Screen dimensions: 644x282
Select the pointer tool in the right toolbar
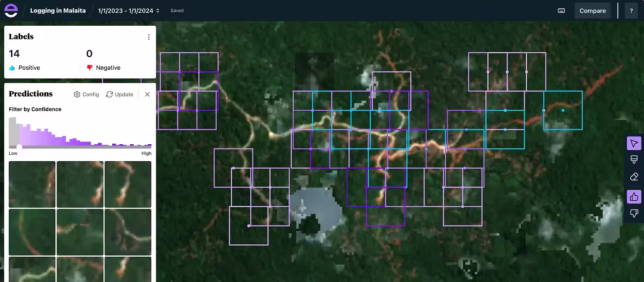[x=634, y=143]
